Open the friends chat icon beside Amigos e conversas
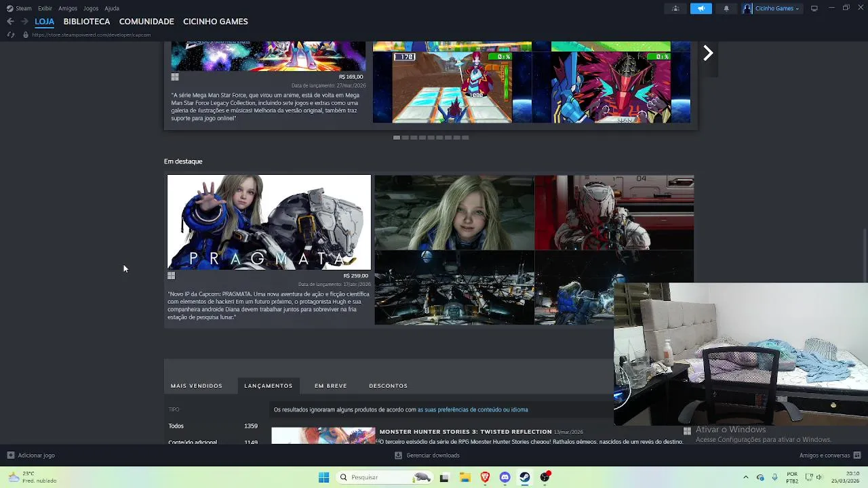Screen dimensions: 868x488 [857, 455]
